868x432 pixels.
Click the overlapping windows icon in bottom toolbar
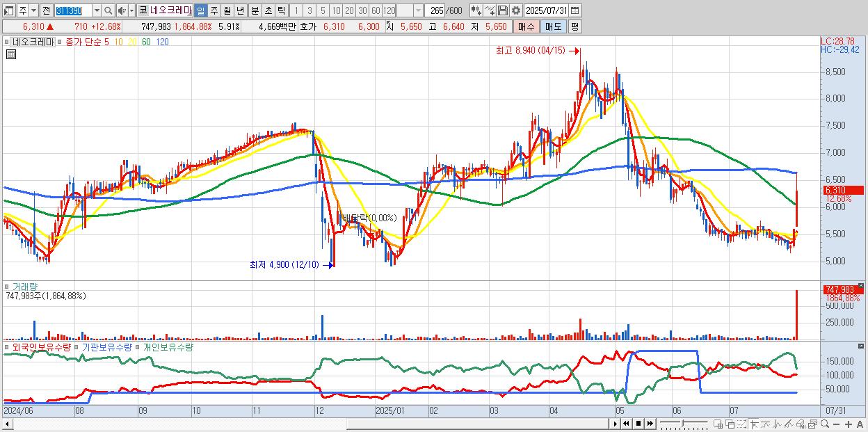coord(730,424)
